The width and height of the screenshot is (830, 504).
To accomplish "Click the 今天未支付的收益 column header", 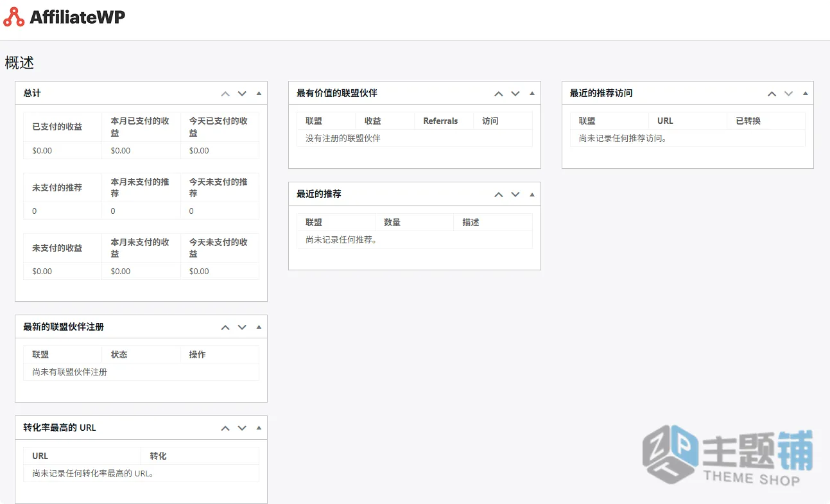I will click(218, 248).
